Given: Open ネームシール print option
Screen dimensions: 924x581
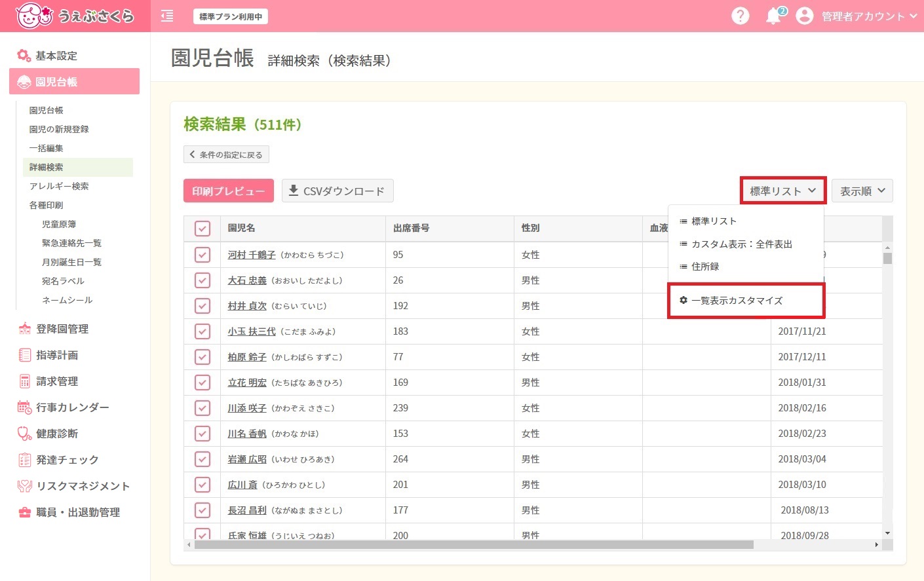Looking at the screenshot, I should (x=67, y=301).
